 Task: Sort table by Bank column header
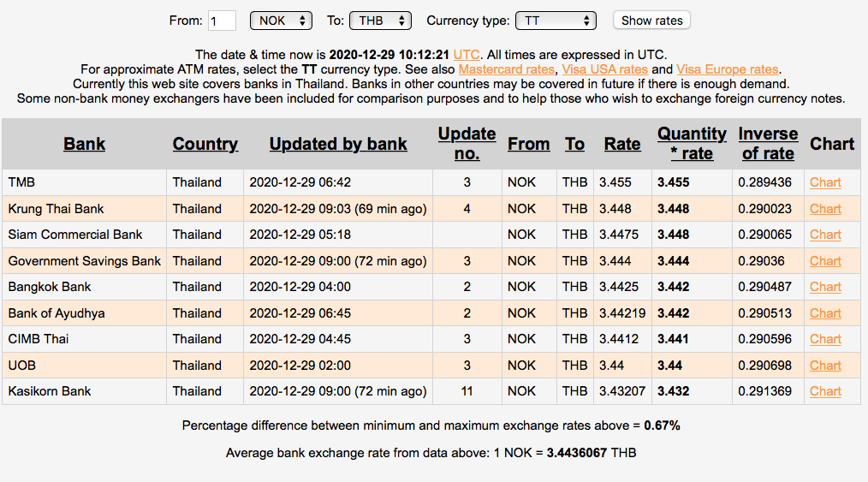tap(84, 144)
